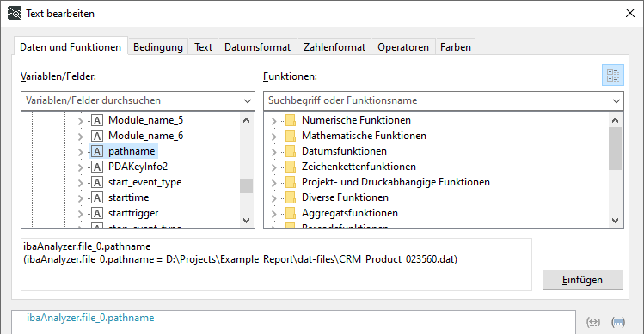The height and width of the screenshot is (334, 644).
Task: Expand the starttrigger node
Action: (81, 214)
